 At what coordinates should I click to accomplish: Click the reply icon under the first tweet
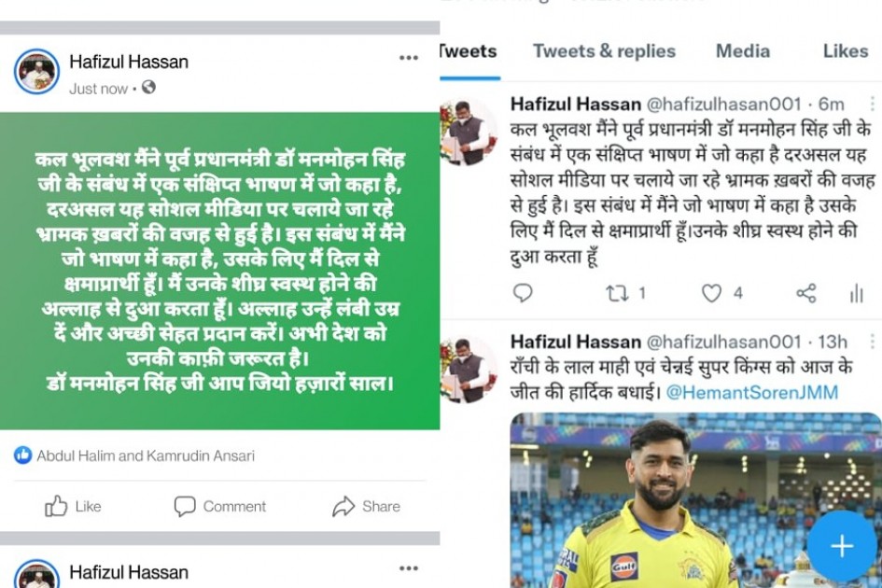(x=523, y=292)
